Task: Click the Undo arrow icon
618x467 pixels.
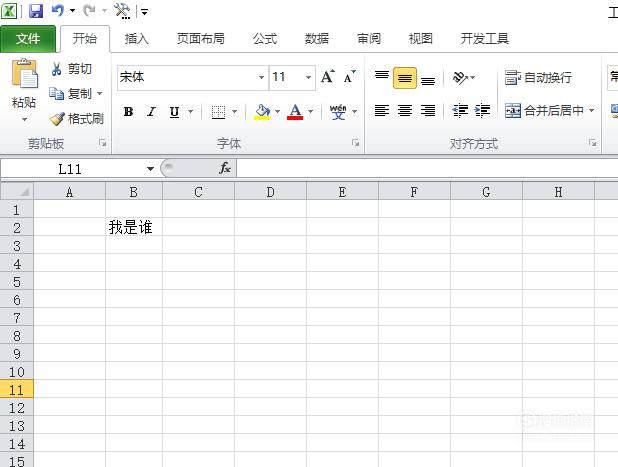Action: click(x=58, y=11)
